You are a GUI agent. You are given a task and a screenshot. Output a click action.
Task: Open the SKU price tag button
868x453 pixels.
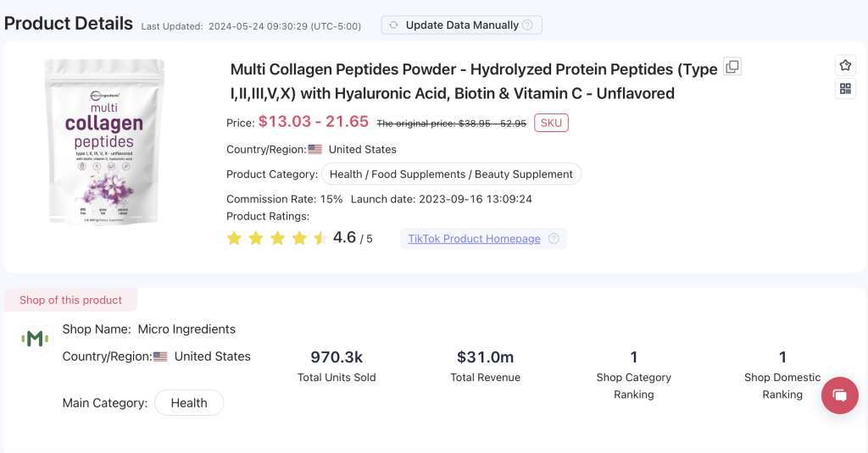(x=551, y=123)
